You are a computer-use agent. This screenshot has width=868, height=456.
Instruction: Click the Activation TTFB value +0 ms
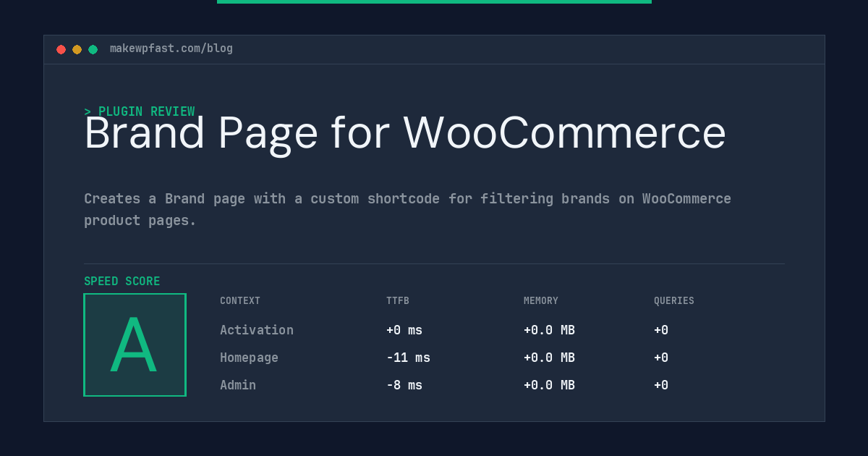click(404, 330)
